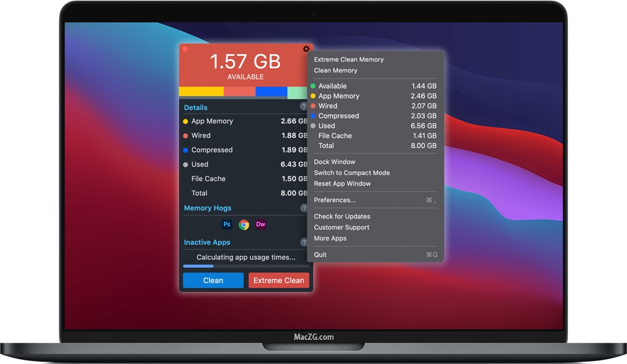
Task: Choose Clean Memory in the menu
Action: click(x=336, y=70)
